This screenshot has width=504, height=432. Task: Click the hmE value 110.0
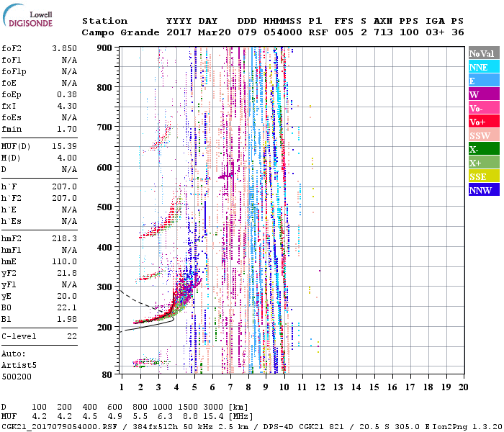pyautogui.click(x=64, y=261)
